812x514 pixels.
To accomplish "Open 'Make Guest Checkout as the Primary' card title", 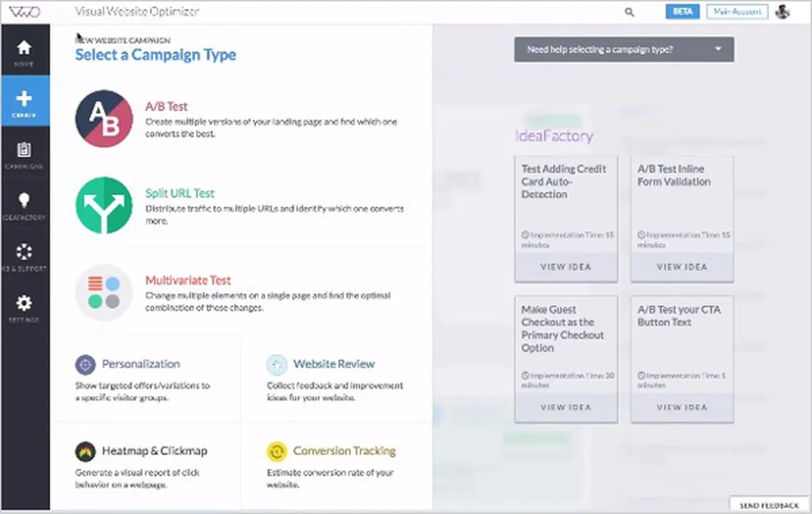I will coord(562,329).
